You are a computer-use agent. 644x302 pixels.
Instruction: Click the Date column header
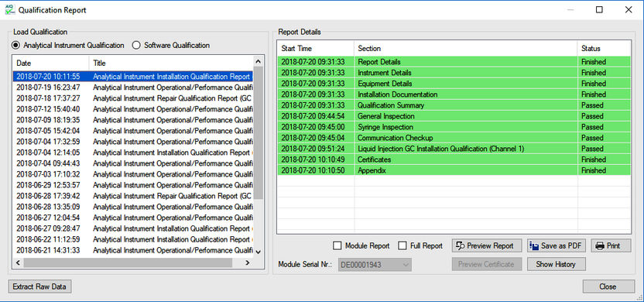pyautogui.click(x=50, y=63)
